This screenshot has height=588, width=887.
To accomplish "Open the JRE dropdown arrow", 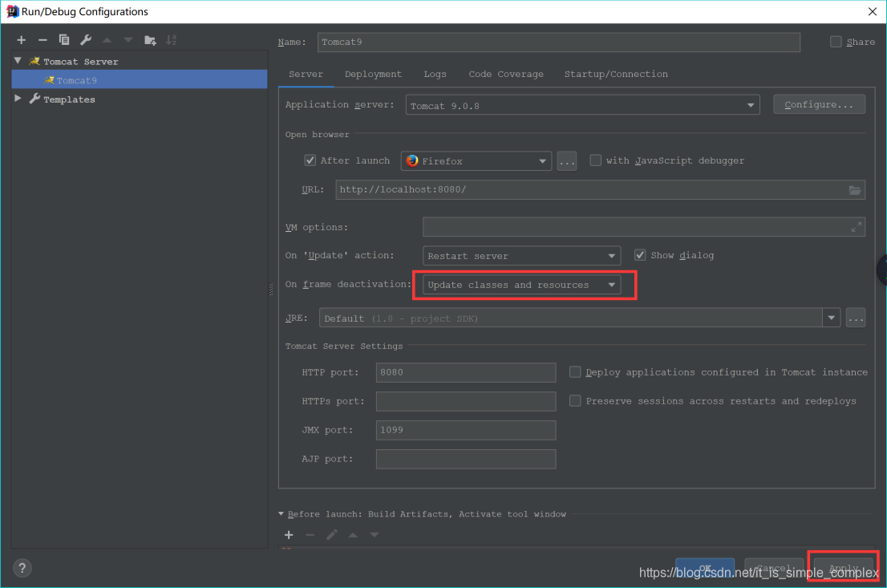I will point(831,318).
